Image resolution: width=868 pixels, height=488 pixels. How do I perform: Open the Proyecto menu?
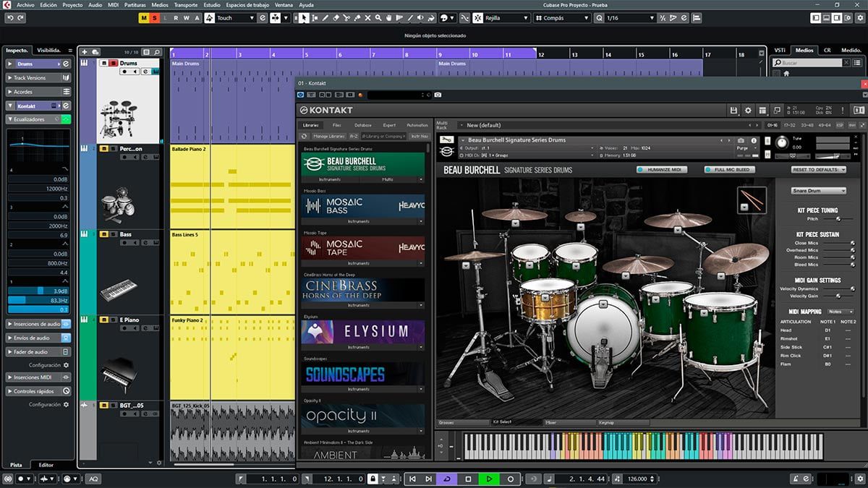tap(72, 4)
